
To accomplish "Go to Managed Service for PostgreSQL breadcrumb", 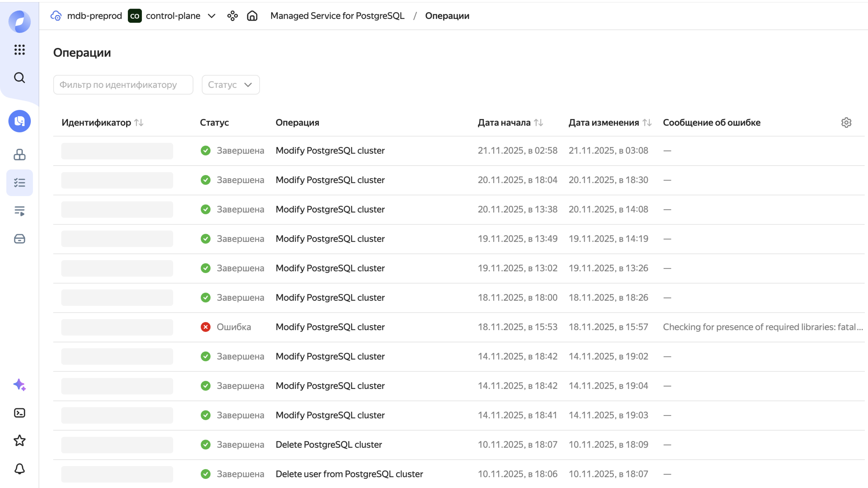I will click(337, 16).
